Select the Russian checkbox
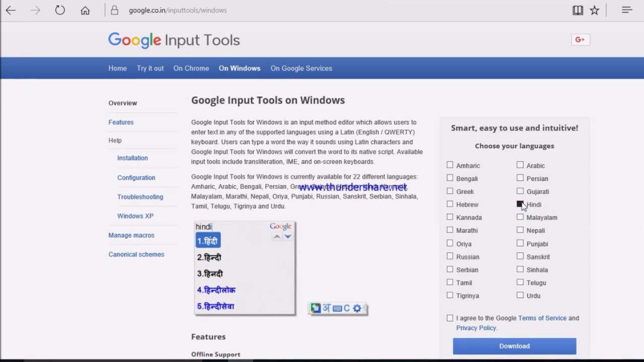The image size is (644, 362). point(450,256)
